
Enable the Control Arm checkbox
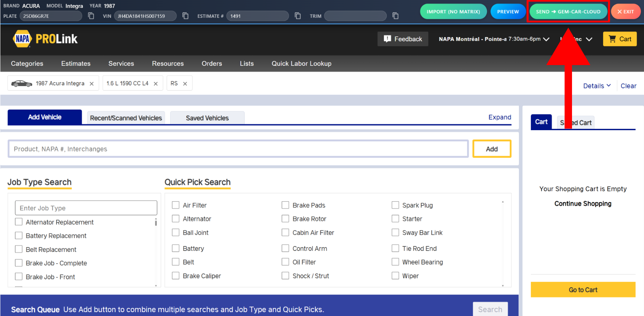click(285, 248)
